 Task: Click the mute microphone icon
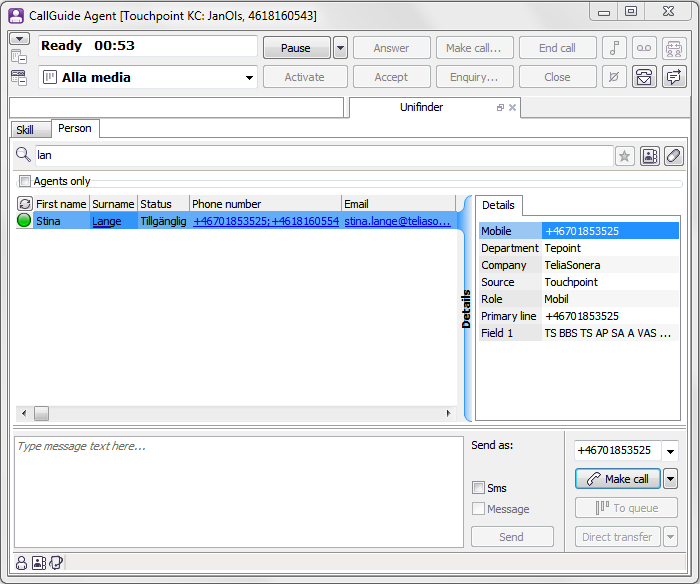[x=614, y=77]
